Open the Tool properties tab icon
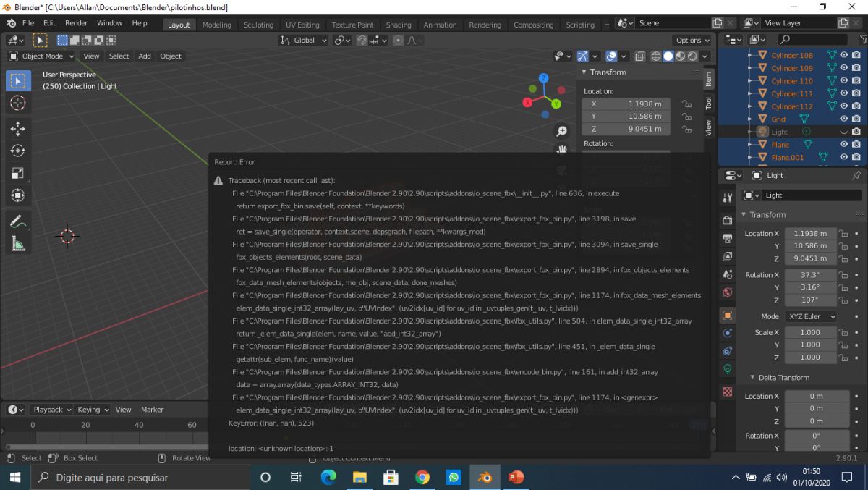 coord(728,198)
